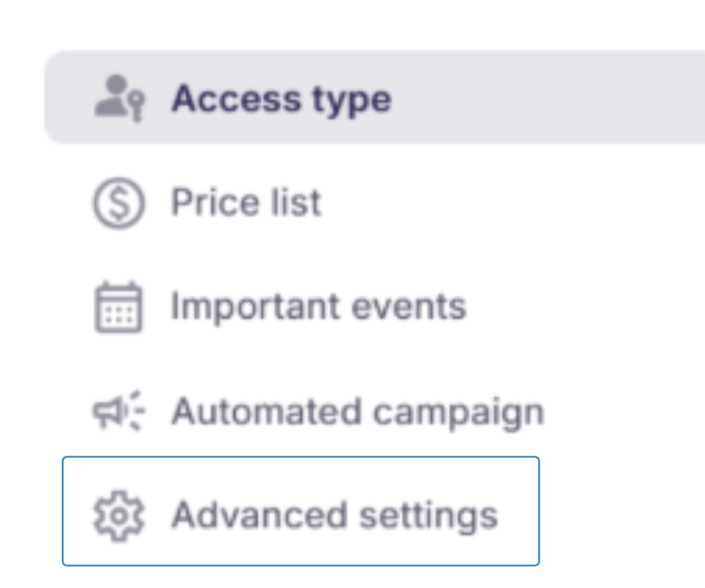Viewport: 705px width, 588px height.
Task: Click the word "Access" in the sidebar
Action: coord(236,98)
